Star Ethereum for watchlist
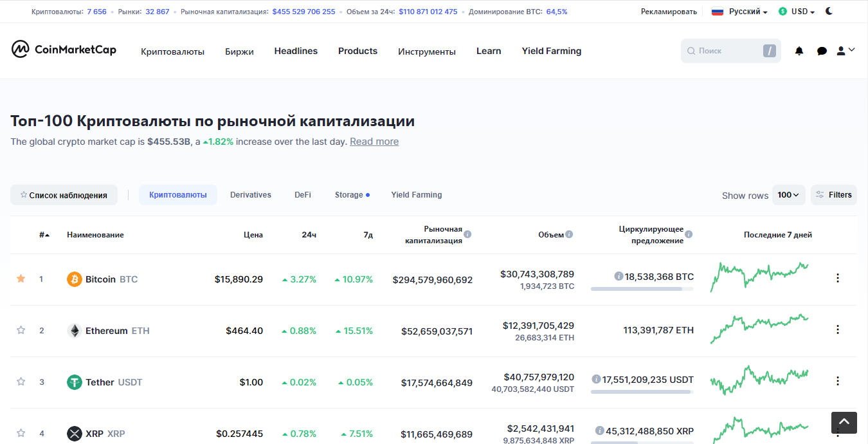868x444 pixels. click(x=21, y=330)
